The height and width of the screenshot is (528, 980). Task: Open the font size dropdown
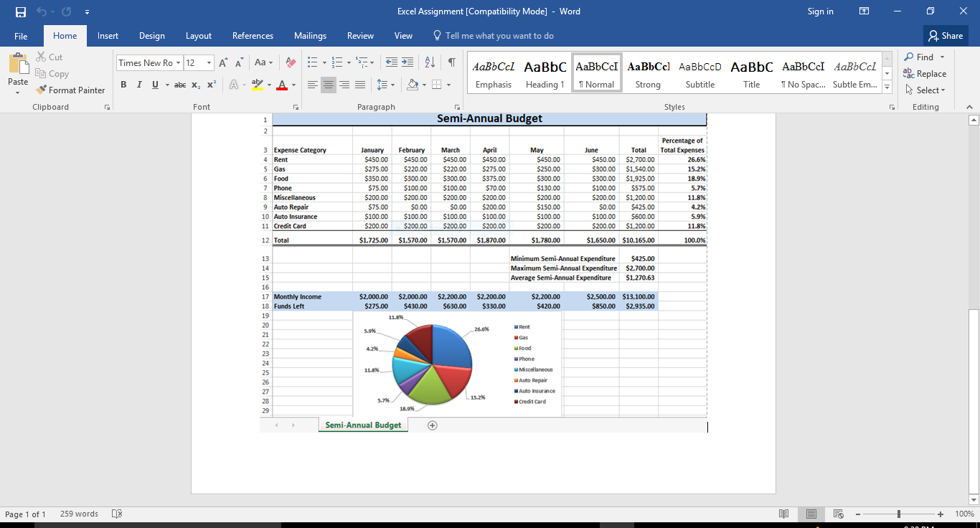coord(209,62)
